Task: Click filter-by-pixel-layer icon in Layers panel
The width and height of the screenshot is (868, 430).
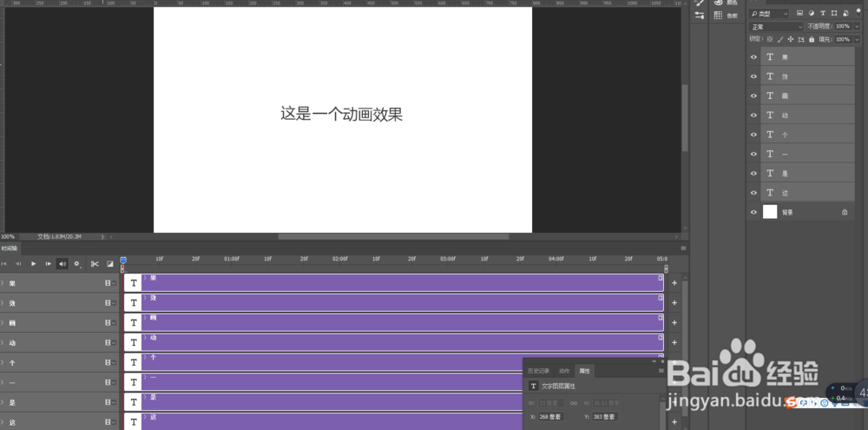Action: tap(800, 13)
